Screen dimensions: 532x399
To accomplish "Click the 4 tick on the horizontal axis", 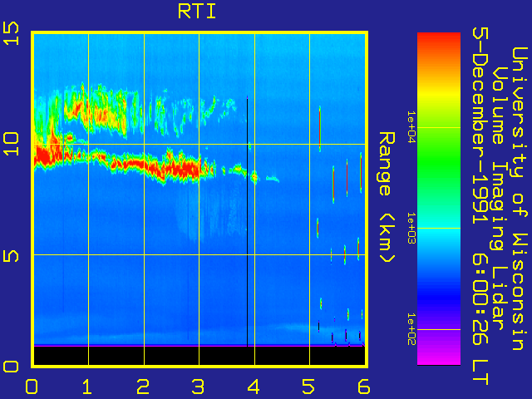I will (x=254, y=387).
